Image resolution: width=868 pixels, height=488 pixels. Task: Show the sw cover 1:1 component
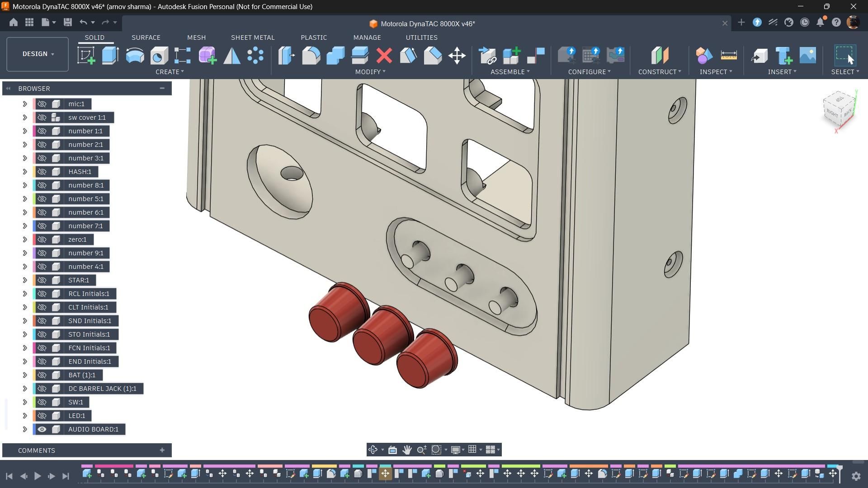tap(42, 117)
